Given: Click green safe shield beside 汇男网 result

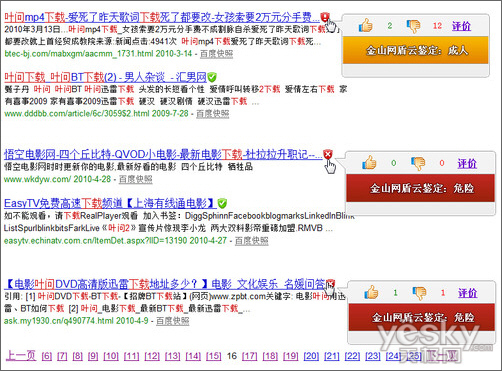Looking at the screenshot, I should coord(212,77).
